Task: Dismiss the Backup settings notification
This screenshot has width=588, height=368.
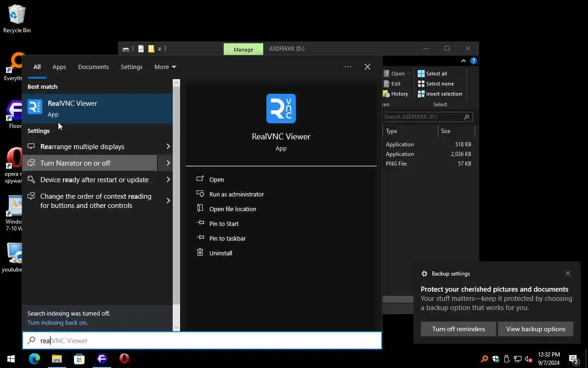Action: 568,273
